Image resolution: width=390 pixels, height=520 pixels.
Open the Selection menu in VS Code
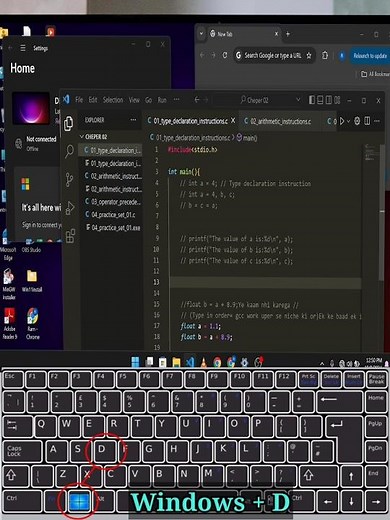click(x=113, y=100)
